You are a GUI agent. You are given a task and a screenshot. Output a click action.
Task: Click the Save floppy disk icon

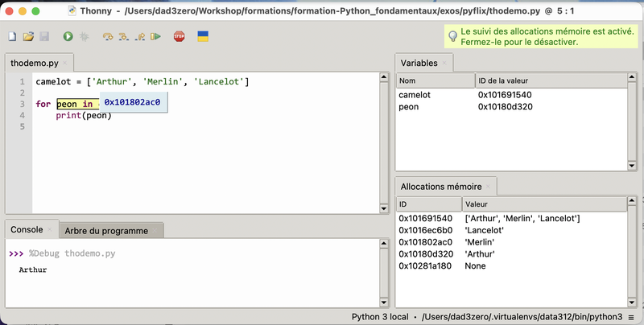tap(44, 36)
